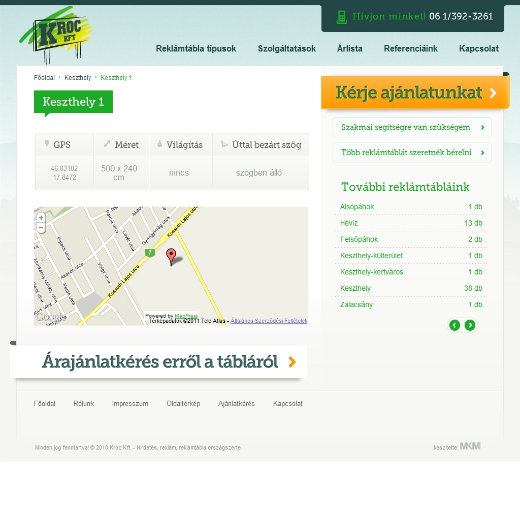Click the MapPress link on map
Screen dimensions: 520x520
186,316
